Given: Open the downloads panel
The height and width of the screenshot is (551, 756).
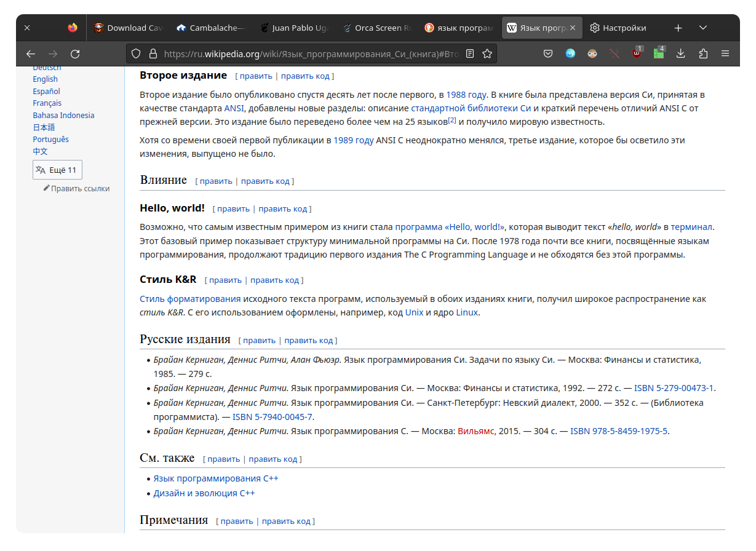Looking at the screenshot, I should [x=681, y=54].
